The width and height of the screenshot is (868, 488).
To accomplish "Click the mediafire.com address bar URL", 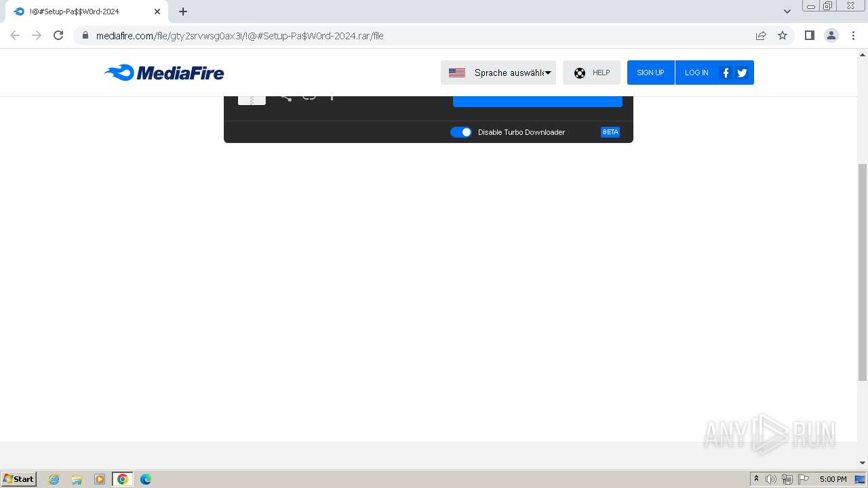I will (240, 36).
